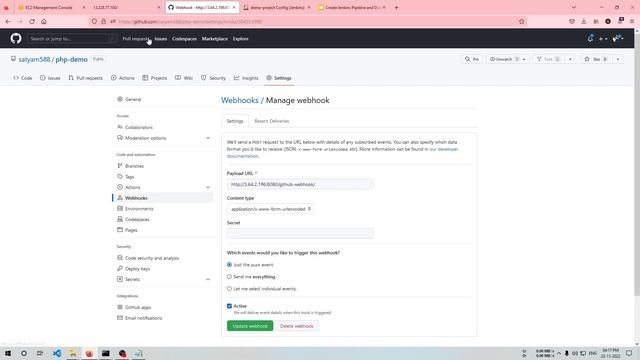Switch to EC2 Management Console tab
This screenshot has width=640, height=360.
coord(49,7)
